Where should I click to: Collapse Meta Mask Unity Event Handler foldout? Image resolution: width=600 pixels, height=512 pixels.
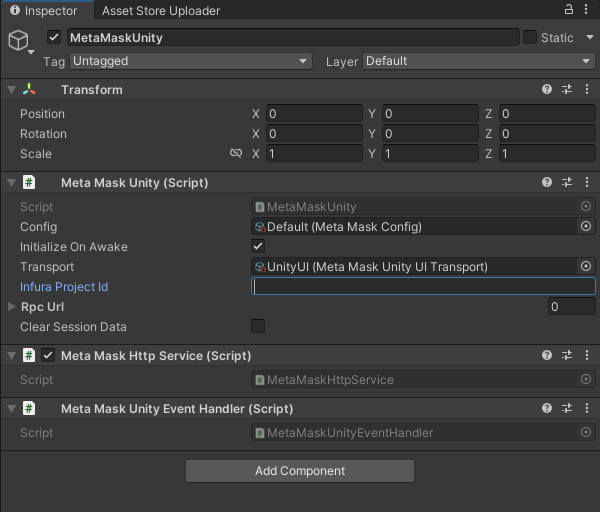click(11, 409)
